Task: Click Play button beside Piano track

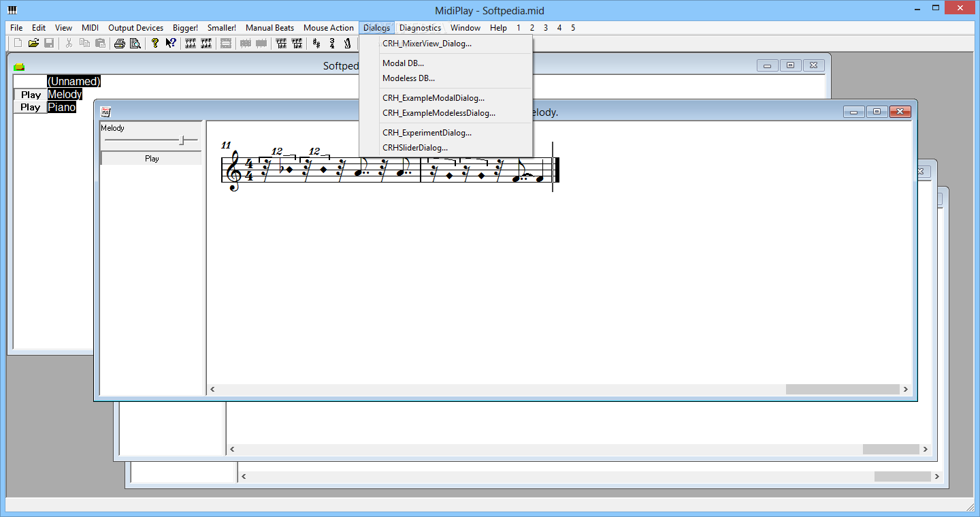Action: point(31,107)
